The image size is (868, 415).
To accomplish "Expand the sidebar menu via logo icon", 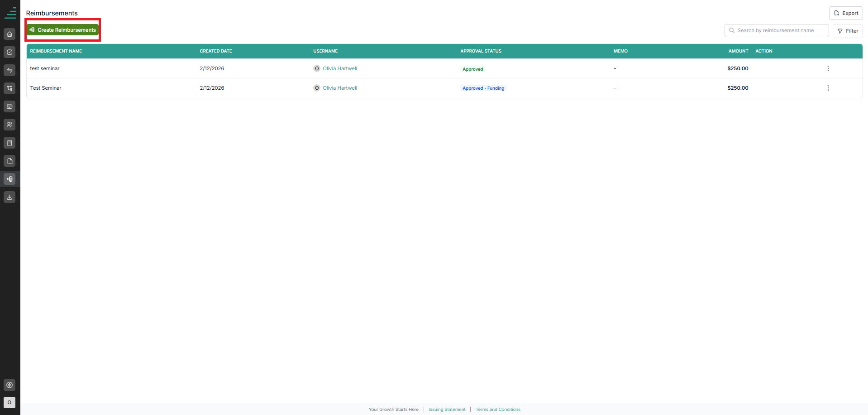I will (x=10, y=13).
